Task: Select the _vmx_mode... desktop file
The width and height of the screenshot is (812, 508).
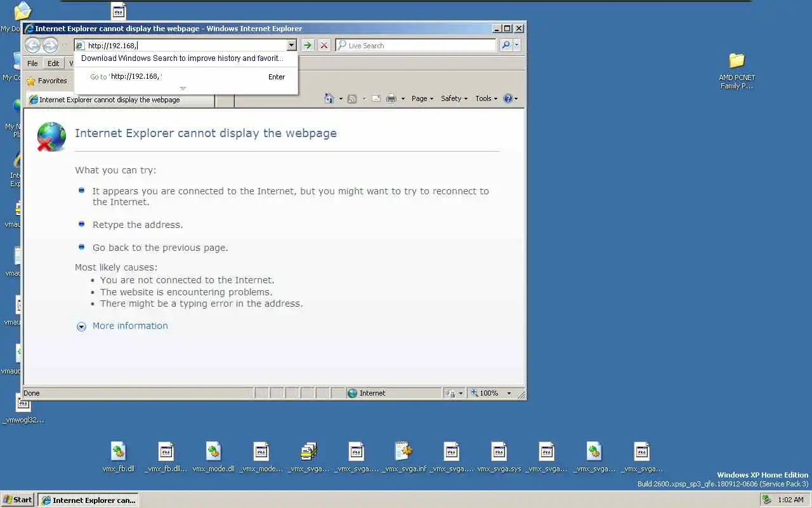Action: tap(261, 457)
